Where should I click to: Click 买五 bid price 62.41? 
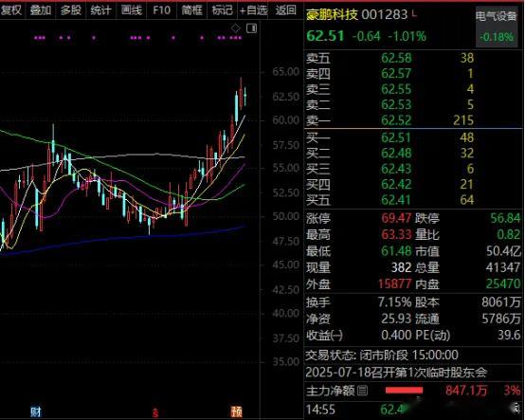[x=396, y=200]
